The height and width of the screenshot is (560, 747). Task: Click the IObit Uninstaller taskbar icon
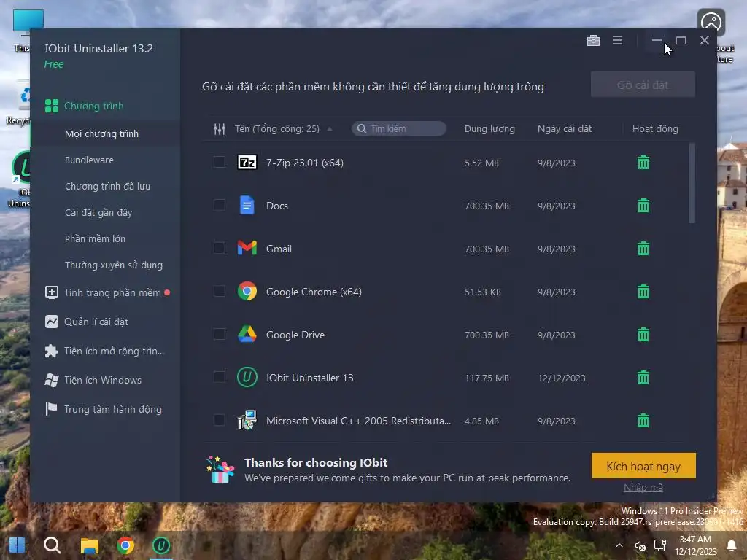point(161,545)
